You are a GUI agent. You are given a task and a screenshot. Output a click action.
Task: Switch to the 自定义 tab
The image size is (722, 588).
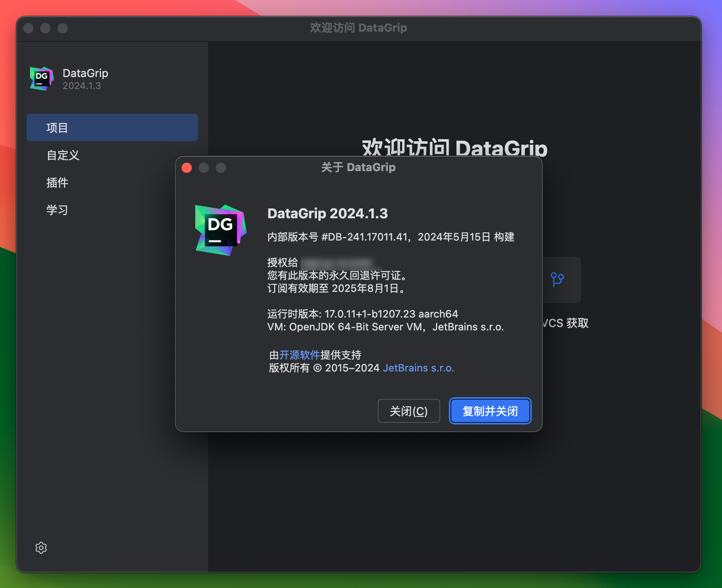click(x=63, y=155)
